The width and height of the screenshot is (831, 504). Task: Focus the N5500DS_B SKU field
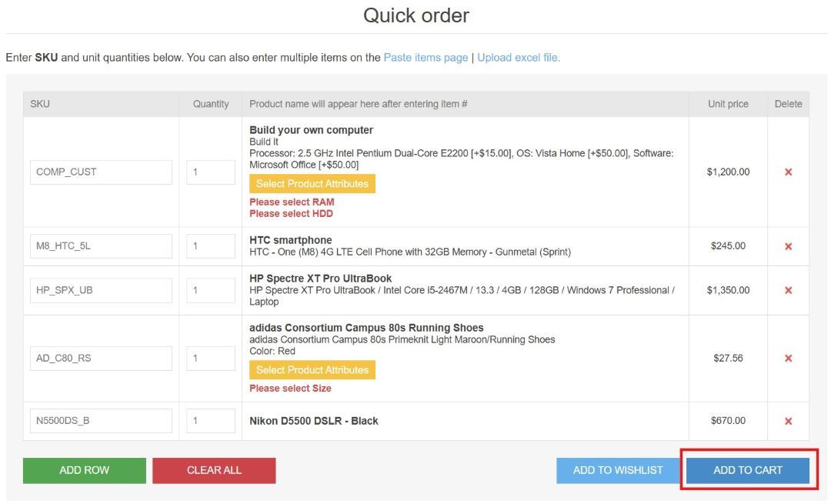(102, 421)
